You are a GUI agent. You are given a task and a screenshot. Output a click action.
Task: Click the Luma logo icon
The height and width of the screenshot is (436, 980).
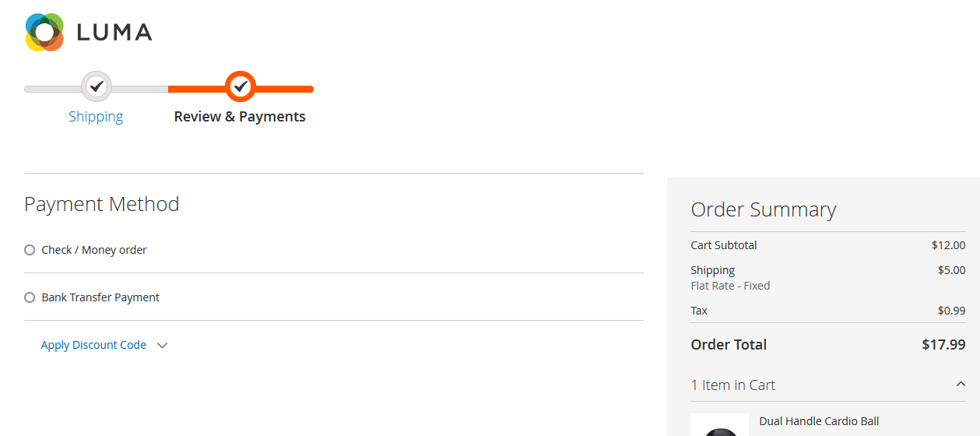coord(44,32)
